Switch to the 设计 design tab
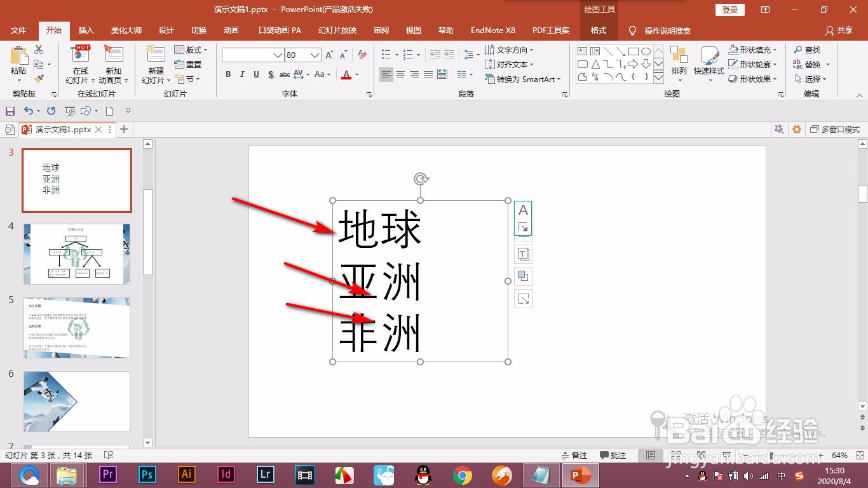This screenshot has width=868, height=488. tap(166, 30)
